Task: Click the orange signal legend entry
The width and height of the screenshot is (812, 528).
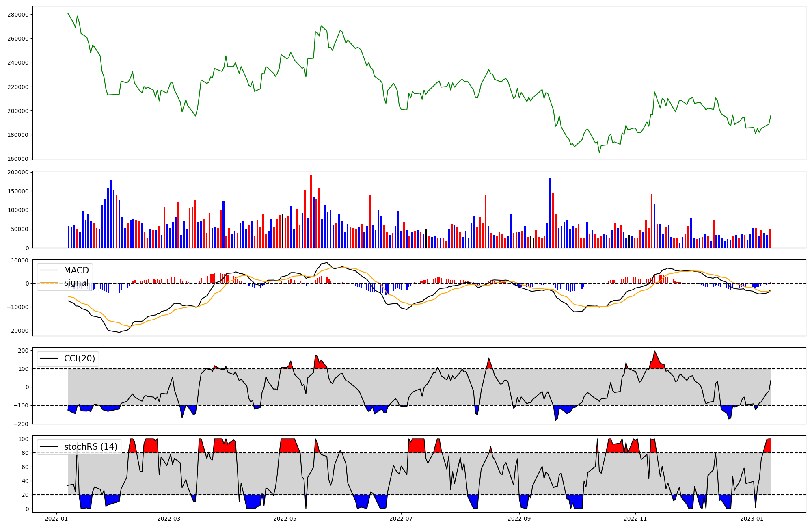Action: pos(76,283)
